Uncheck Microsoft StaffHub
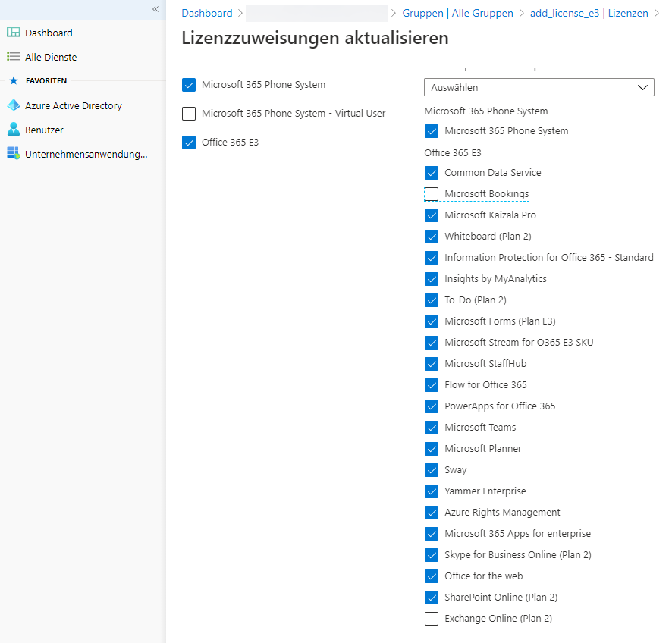Image resolution: width=672 pixels, height=643 pixels. click(432, 364)
